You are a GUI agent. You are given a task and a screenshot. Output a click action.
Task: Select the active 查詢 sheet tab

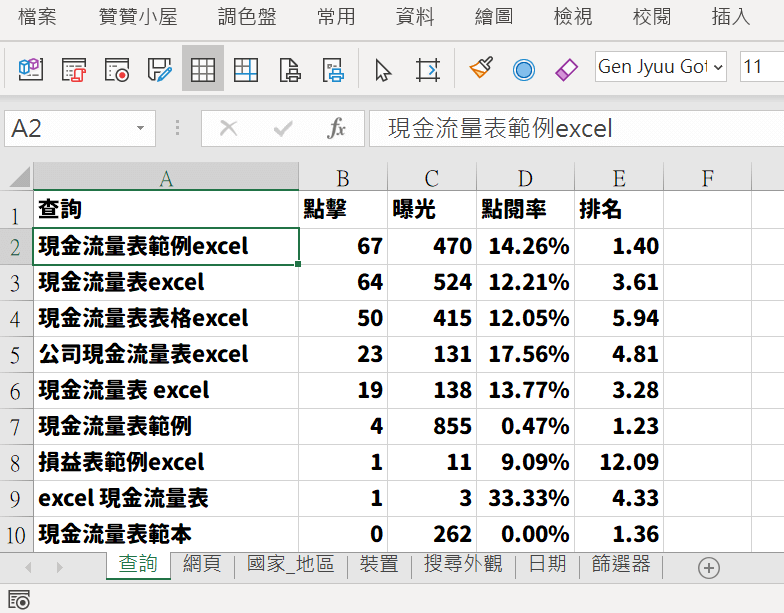(138, 565)
